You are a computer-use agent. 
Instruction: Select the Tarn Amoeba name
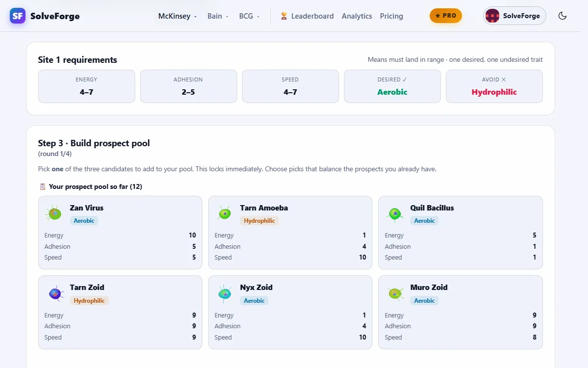tap(264, 208)
